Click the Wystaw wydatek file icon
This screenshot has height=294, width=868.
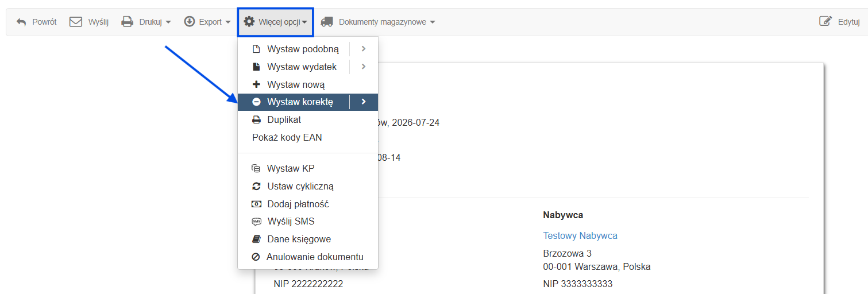point(256,67)
